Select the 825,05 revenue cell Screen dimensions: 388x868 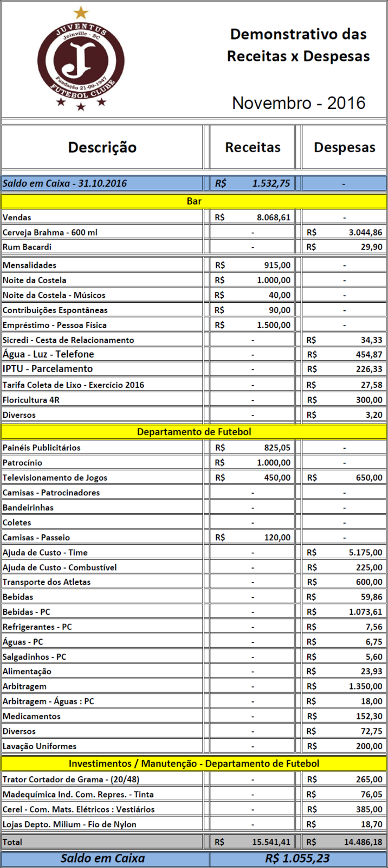pyautogui.click(x=253, y=448)
